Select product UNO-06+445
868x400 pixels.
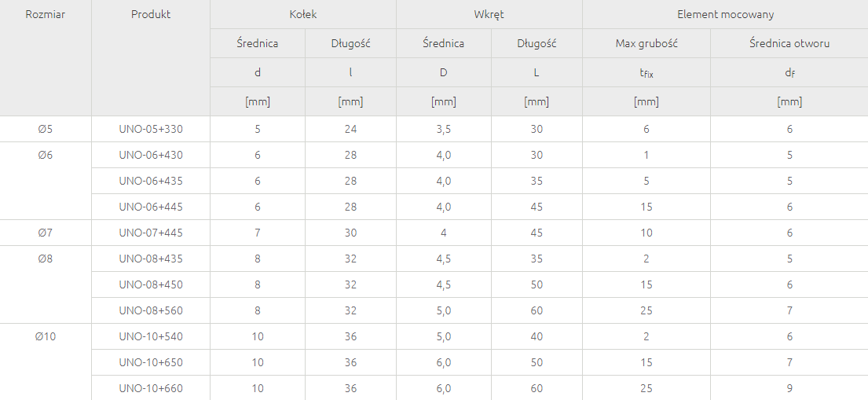point(151,207)
